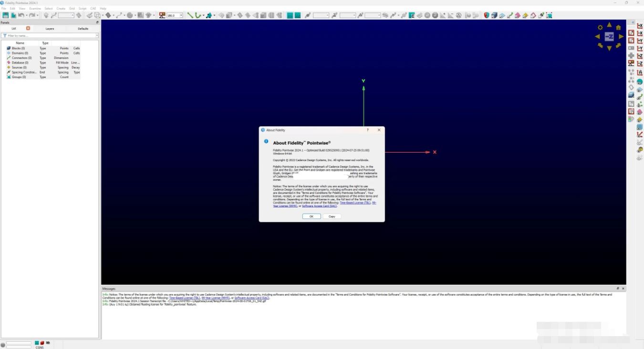Open the 180.0 dimension combo box
Screen dimensions: 644x349
(180, 15)
